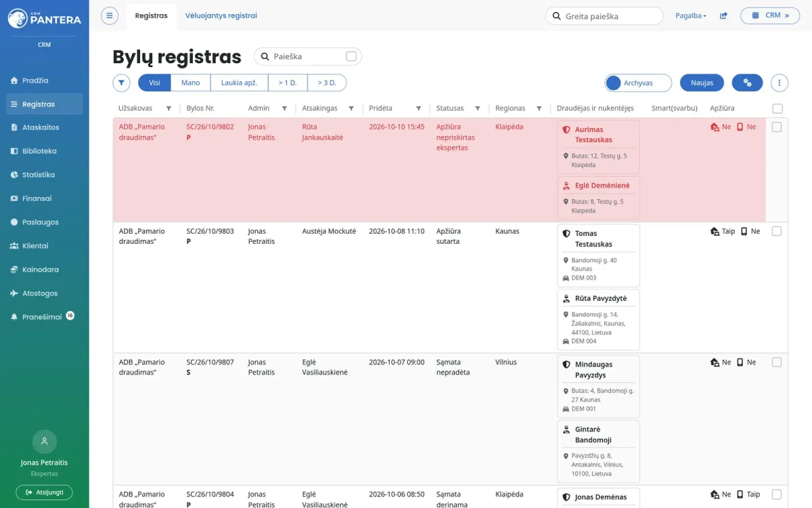Click the PANTERA CRM logo
Viewport: 812px width, 508px height.
point(44,18)
